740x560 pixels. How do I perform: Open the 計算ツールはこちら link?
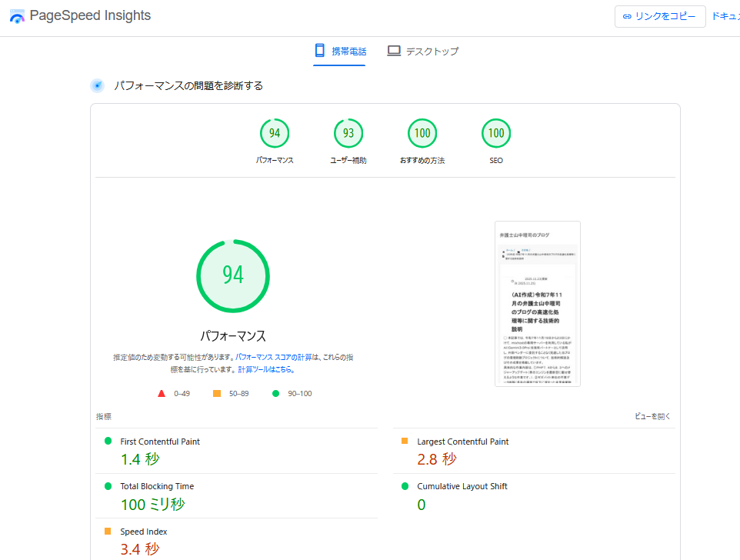(266, 369)
